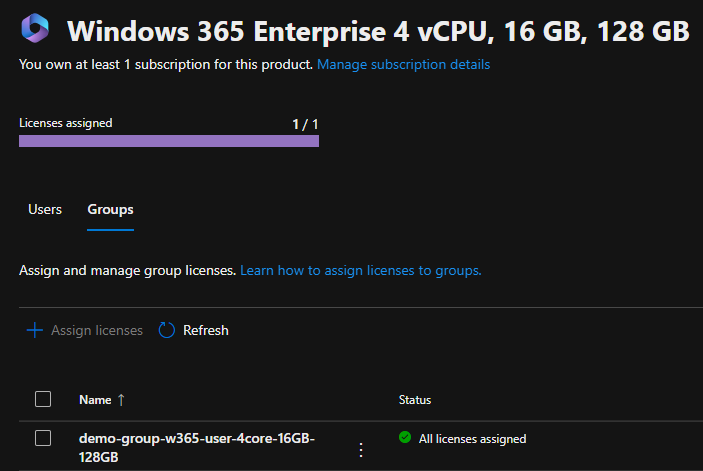Click the circular Refresh arrow icon

pyautogui.click(x=167, y=330)
